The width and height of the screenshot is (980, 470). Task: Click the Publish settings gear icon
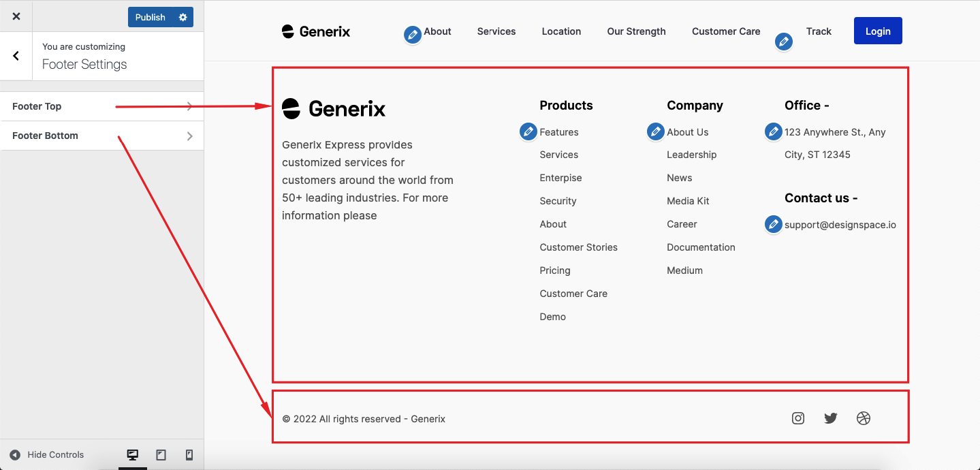(x=183, y=18)
